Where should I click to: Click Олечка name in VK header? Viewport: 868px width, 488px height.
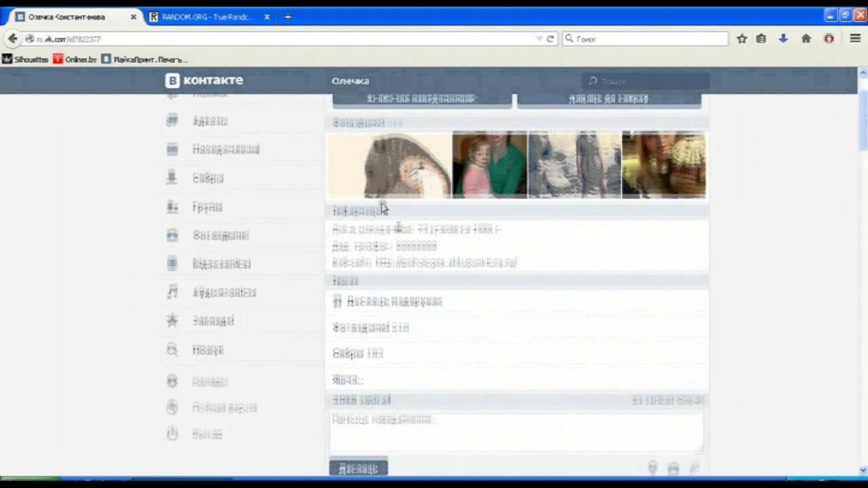[350, 81]
